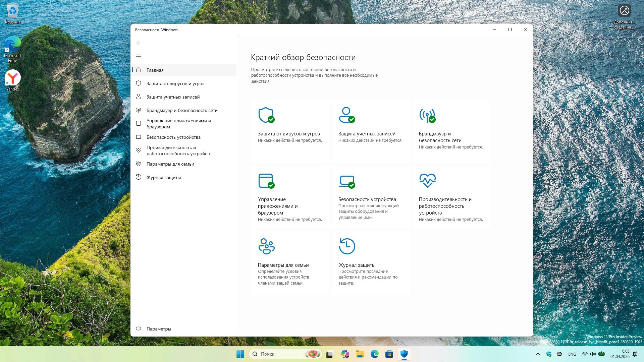This screenshot has height=362, width=644.
Task: Open the volume icon in the system tray
Action: (593, 354)
